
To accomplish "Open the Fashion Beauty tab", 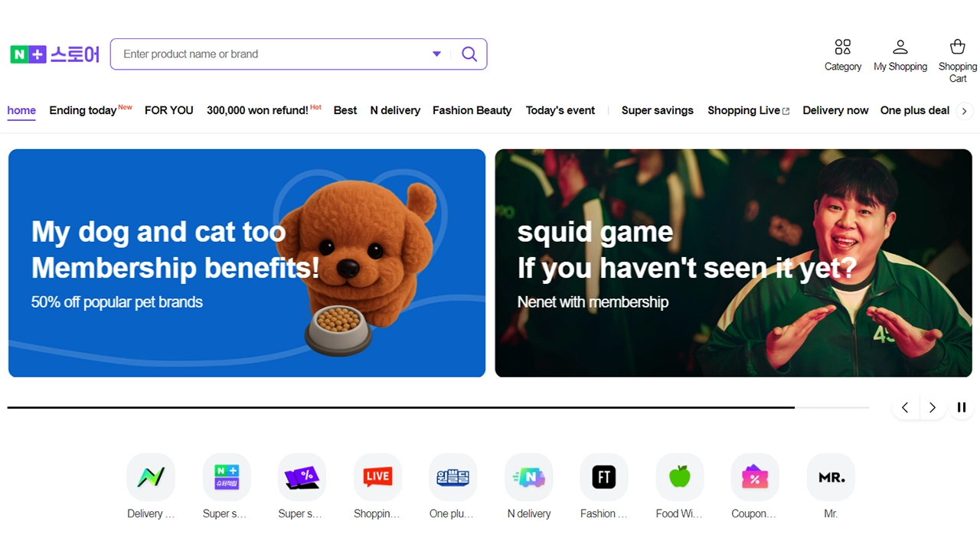I will [472, 110].
